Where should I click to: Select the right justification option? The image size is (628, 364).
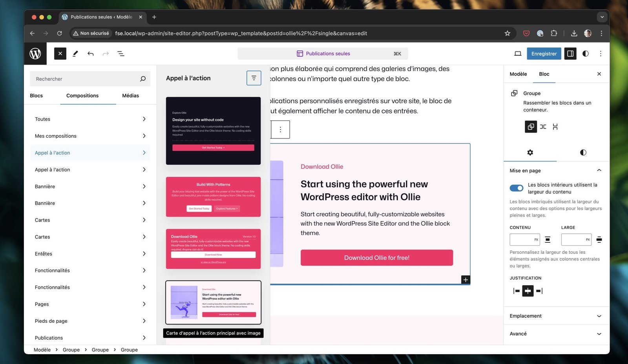(x=540, y=291)
